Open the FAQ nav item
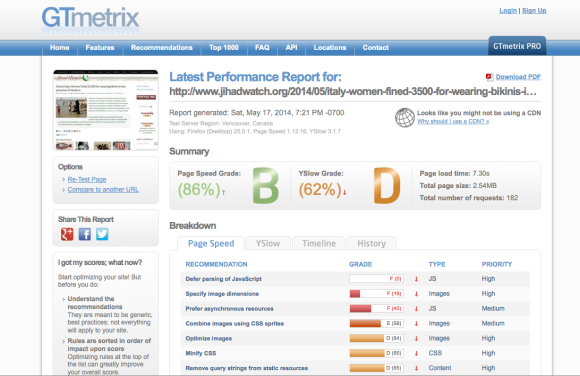The height and width of the screenshot is (376, 580). (x=262, y=48)
